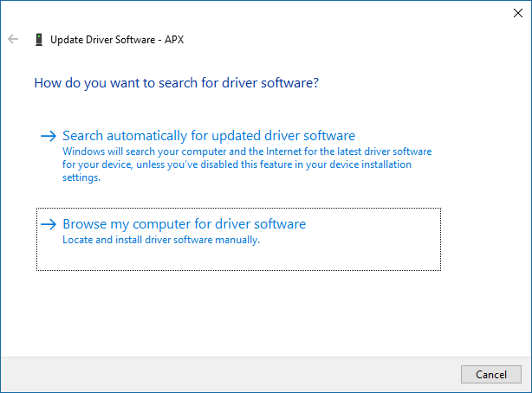This screenshot has width=532, height=393.
Task: Click the back arrow in the dialog header
Action: [x=13, y=39]
